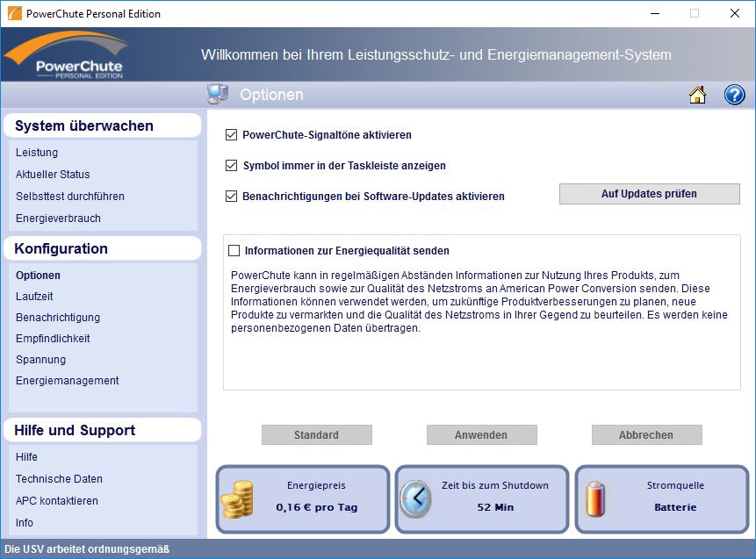Select Optionen in Konfiguration
This screenshot has height=559, width=756.
click(38, 276)
